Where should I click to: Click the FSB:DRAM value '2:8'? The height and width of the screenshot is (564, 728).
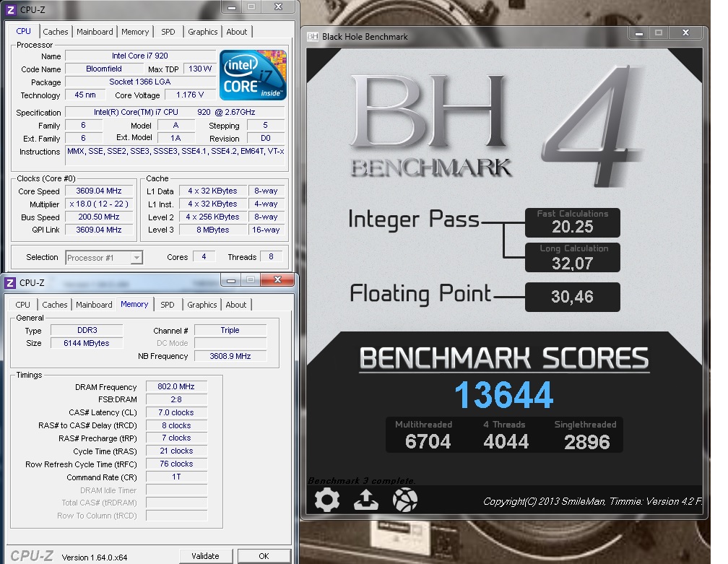(x=176, y=399)
